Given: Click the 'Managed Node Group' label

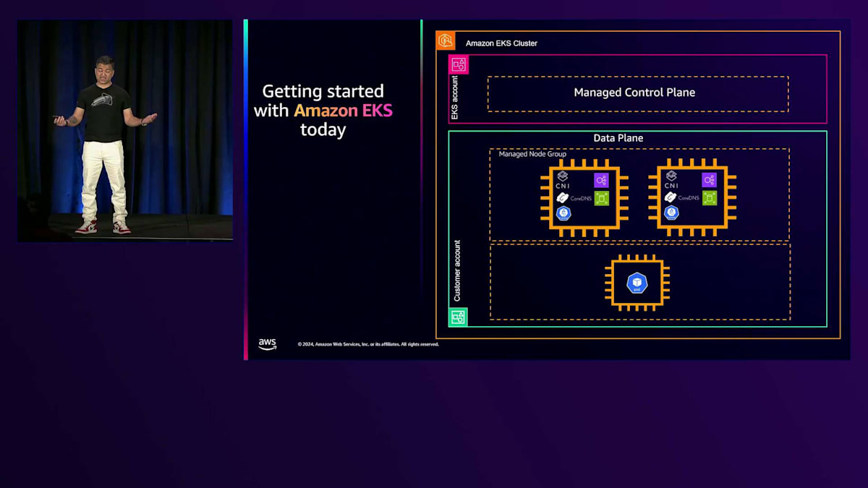Looking at the screenshot, I should tap(532, 155).
